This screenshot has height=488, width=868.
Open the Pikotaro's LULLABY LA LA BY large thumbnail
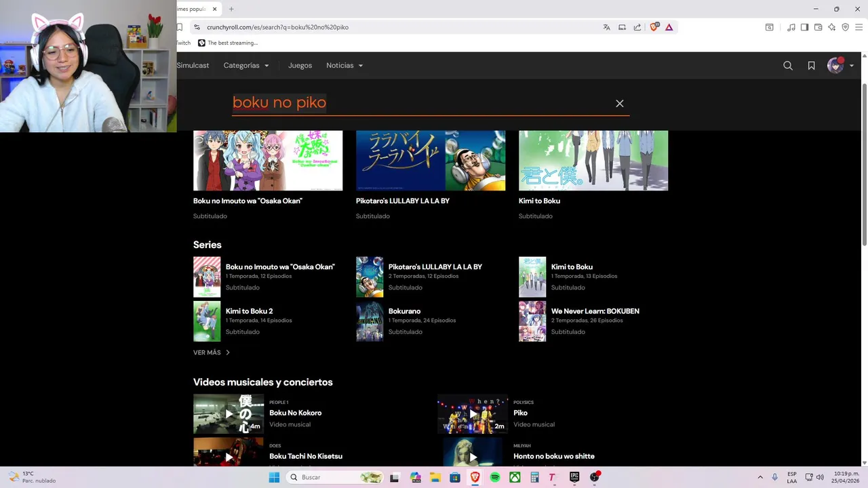[431, 161]
